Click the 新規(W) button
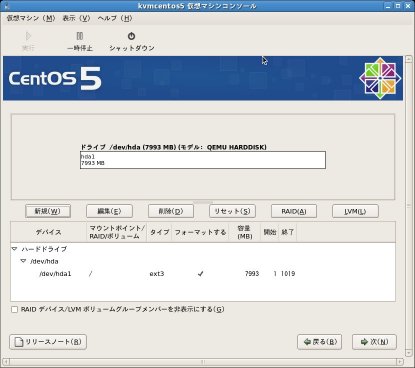 pos(48,211)
